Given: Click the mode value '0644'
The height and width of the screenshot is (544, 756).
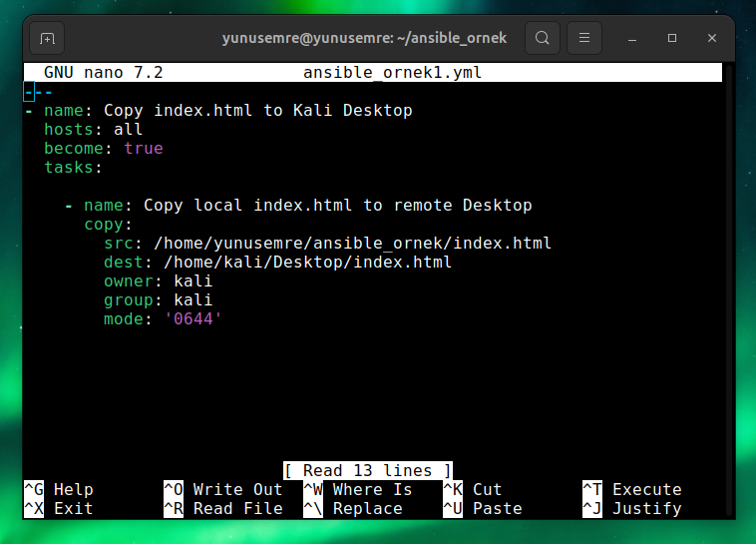Looking at the screenshot, I should pos(192,318).
